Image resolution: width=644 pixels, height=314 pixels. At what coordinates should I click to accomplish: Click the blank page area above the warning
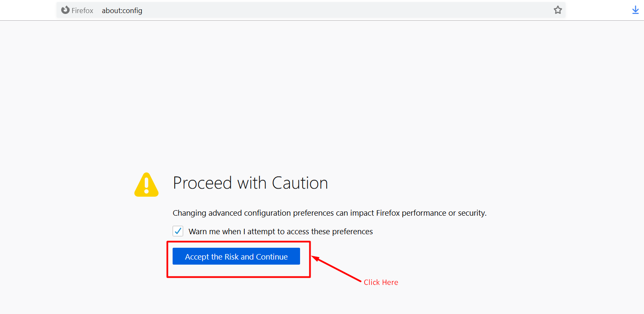coord(322,93)
